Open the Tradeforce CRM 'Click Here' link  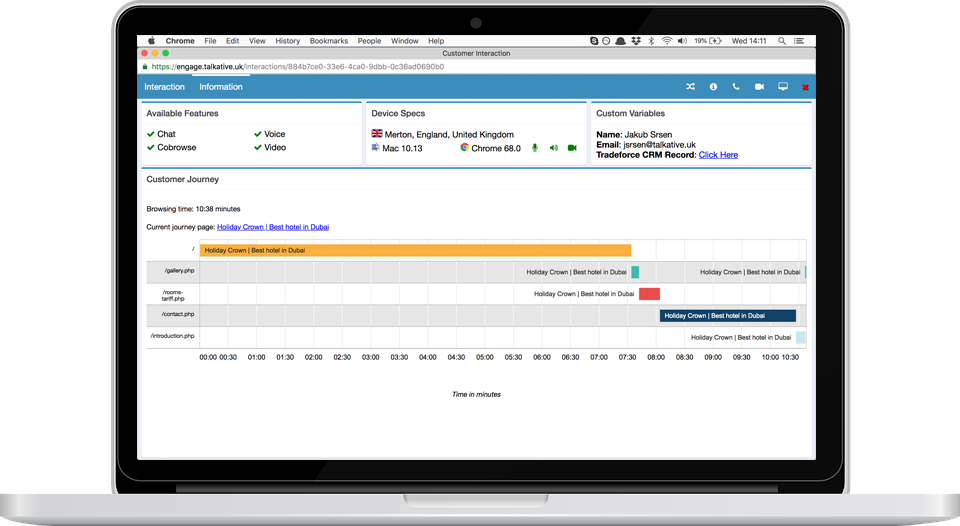pyautogui.click(x=718, y=155)
